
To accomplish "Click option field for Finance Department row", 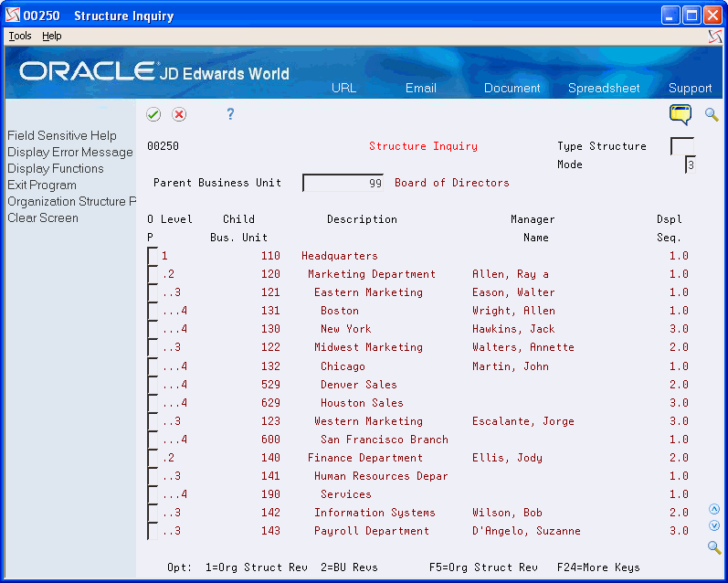I will click(x=153, y=458).
